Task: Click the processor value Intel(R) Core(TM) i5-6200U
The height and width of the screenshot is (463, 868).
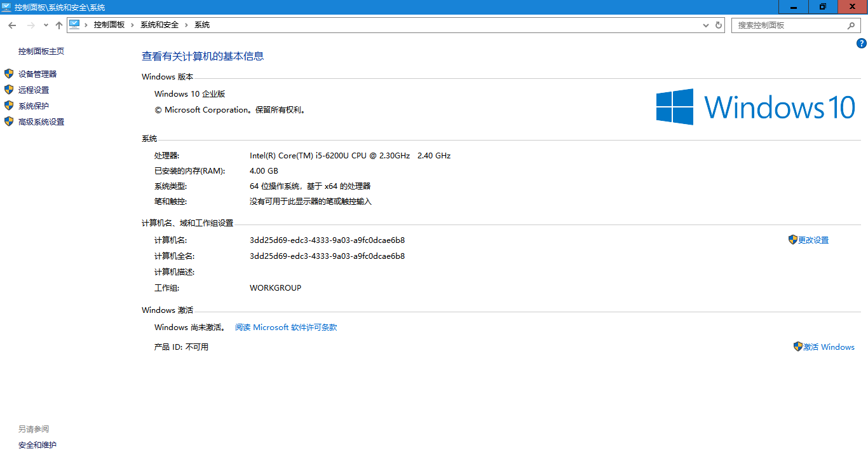Action: (x=350, y=156)
